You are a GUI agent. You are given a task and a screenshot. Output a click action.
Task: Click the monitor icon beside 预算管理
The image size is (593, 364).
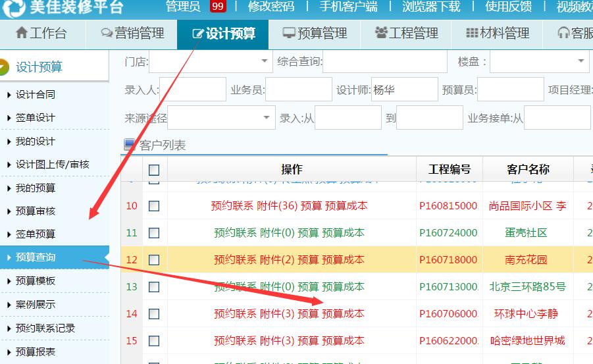[288, 34]
